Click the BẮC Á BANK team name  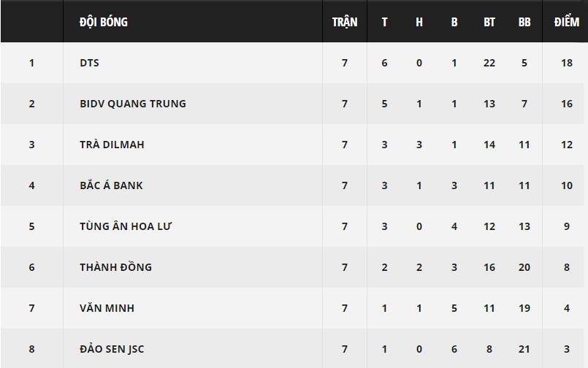click(x=111, y=185)
